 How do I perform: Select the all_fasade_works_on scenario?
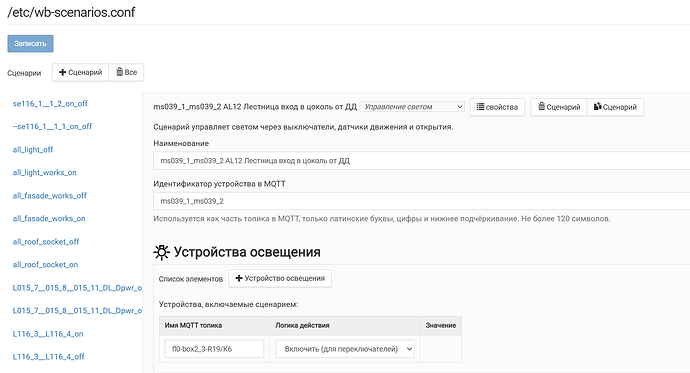tap(49, 219)
